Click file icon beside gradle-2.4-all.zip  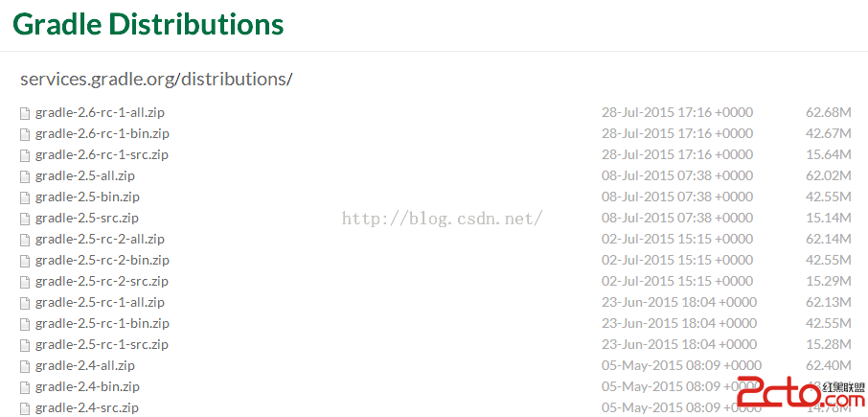pos(25,365)
